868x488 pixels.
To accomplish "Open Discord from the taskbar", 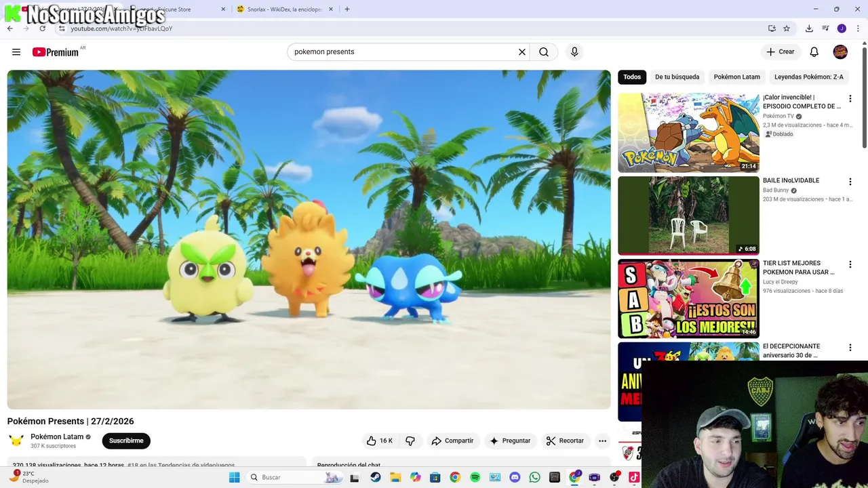I will tap(515, 477).
